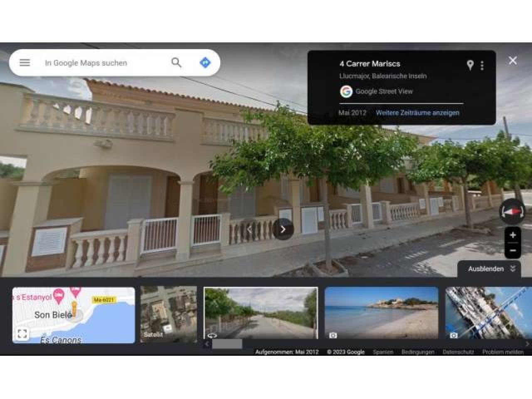Collapse the photo strip with Ausblenden
The image size is (532, 399).
pos(491,269)
